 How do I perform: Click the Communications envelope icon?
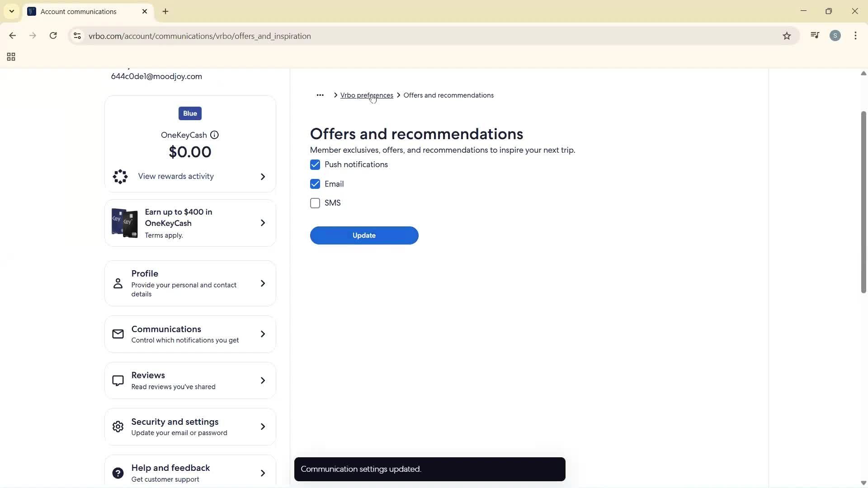[x=118, y=334]
